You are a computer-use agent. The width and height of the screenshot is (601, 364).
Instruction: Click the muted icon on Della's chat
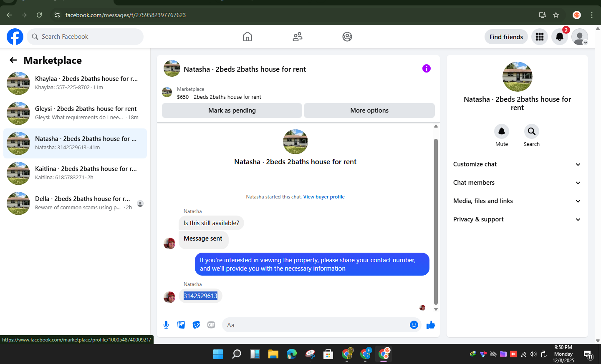point(140,203)
